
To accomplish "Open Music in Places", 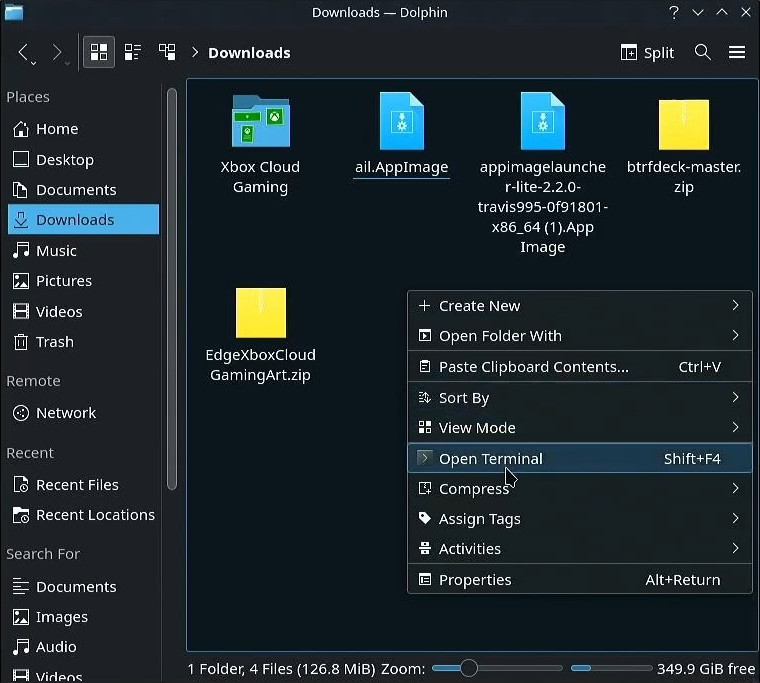I will coord(83,251).
